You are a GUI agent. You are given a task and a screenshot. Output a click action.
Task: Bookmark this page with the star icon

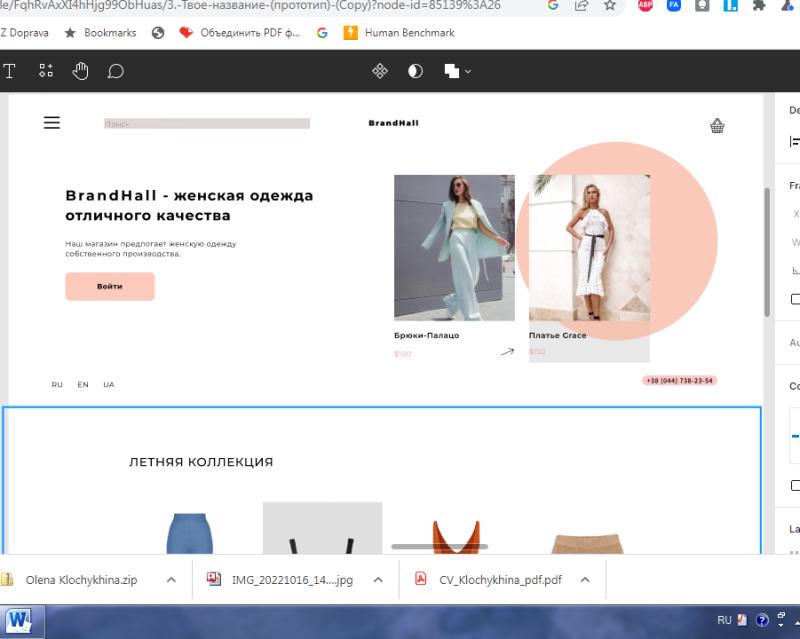pyautogui.click(x=610, y=6)
